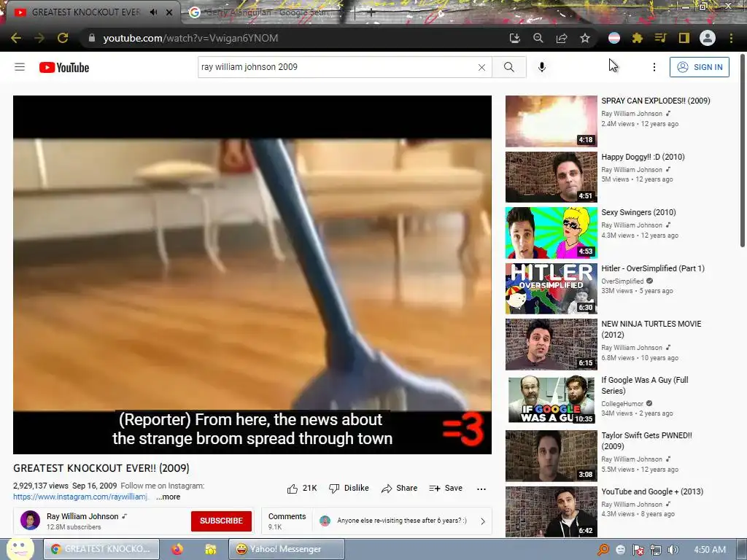Click the CollegeHumor channel name
Screen dimensions: 747x560
pos(622,403)
